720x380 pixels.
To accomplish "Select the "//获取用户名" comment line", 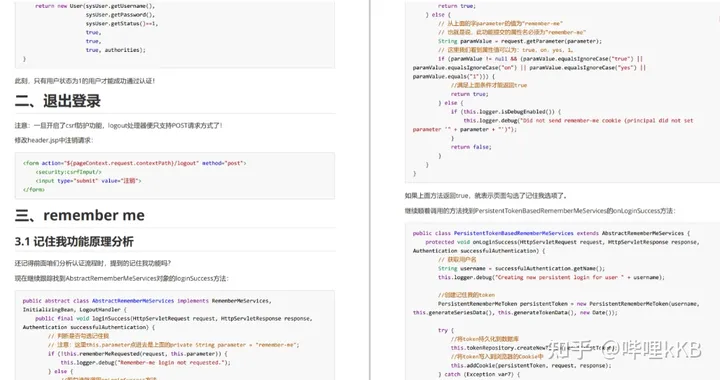I will (457, 259).
